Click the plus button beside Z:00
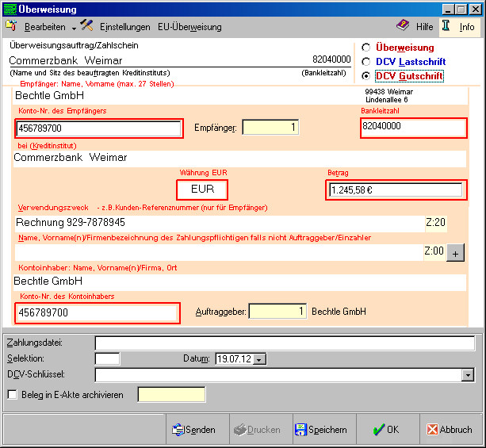The image size is (486, 448). pyautogui.click(x=456, y=253)
